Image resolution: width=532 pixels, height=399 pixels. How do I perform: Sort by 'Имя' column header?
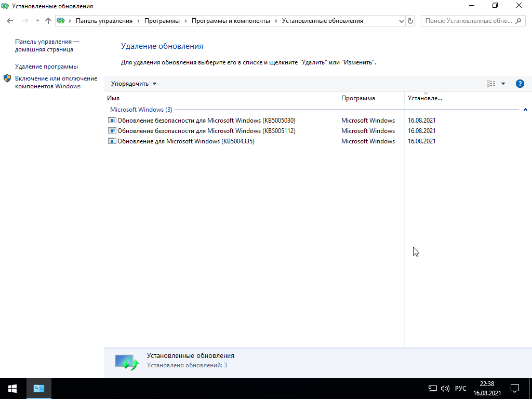click(x=221, y=98)
